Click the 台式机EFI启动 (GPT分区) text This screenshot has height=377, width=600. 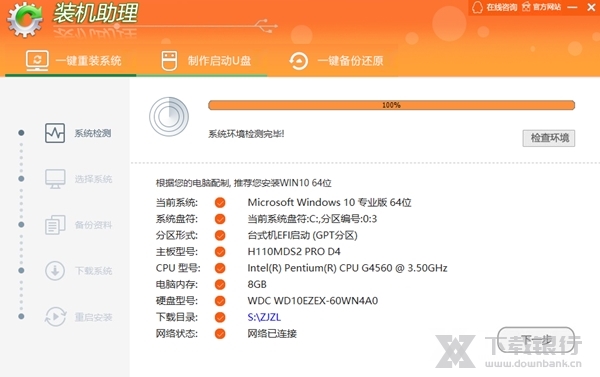pos(302,235)
